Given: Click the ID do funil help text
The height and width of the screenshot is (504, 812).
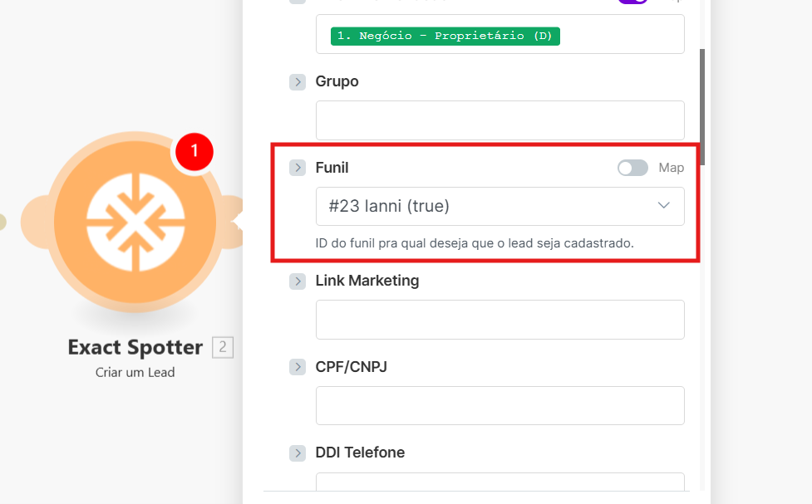Looking at the screenshot, I should tap(475, 242).
